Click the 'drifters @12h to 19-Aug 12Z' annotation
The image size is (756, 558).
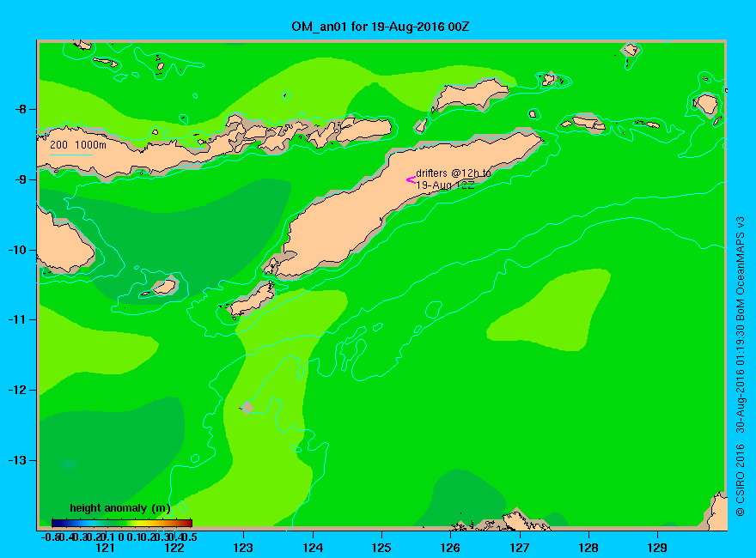[454, 179]
